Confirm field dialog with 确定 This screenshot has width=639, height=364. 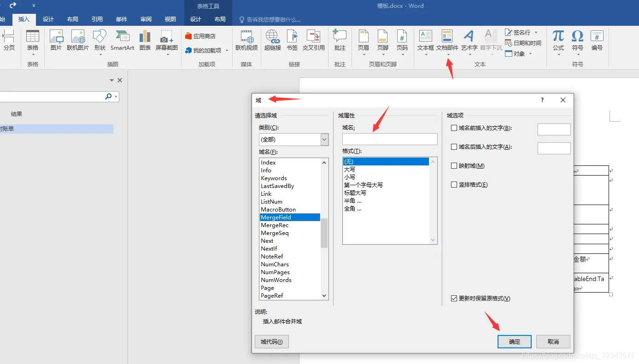pos(515,341)
